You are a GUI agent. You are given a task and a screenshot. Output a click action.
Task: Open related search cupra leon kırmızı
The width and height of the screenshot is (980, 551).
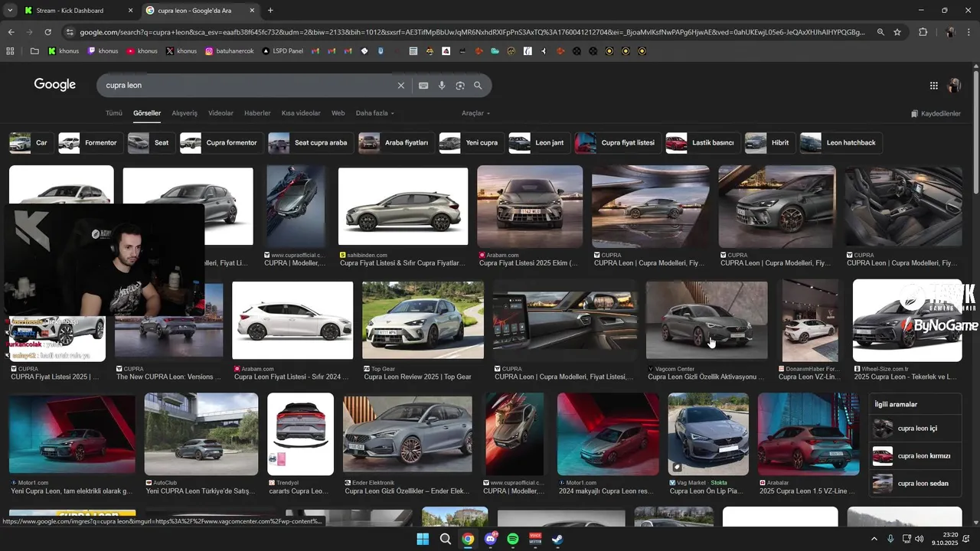[x=916, y=456]
